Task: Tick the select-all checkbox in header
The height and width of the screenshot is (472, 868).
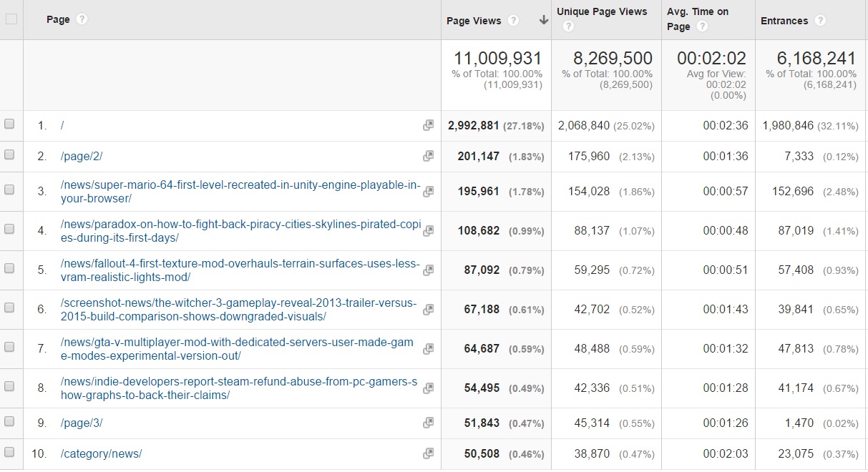Action: coord(11,19)
